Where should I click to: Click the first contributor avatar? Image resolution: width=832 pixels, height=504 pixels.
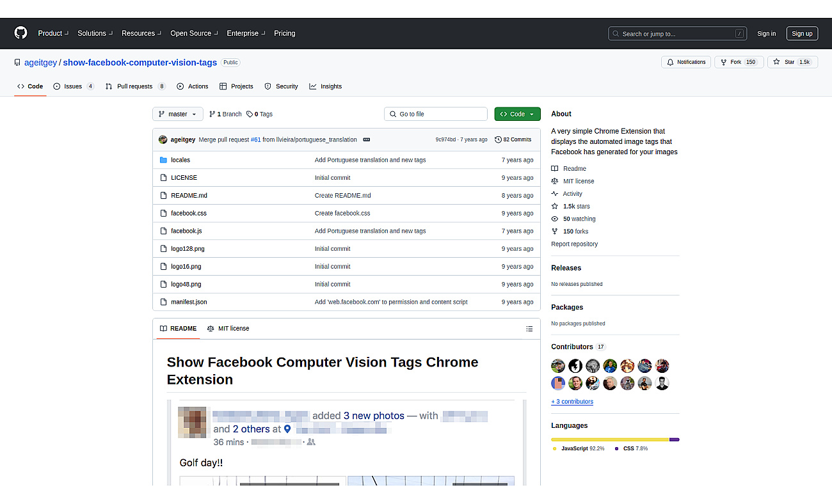click(558, 366)
